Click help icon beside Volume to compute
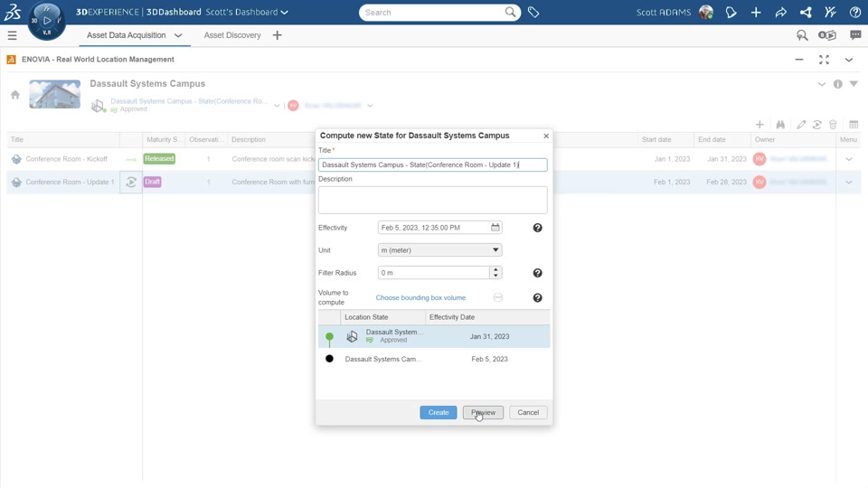Viewport: 868px width, 488px height. 537,297
